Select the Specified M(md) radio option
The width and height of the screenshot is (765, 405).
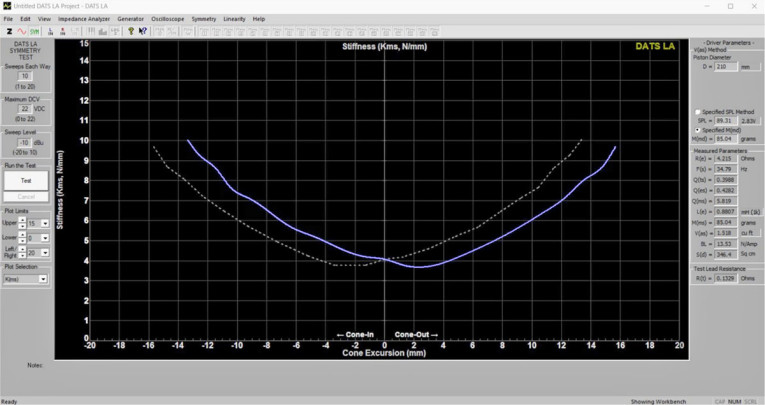click(697, 130)
